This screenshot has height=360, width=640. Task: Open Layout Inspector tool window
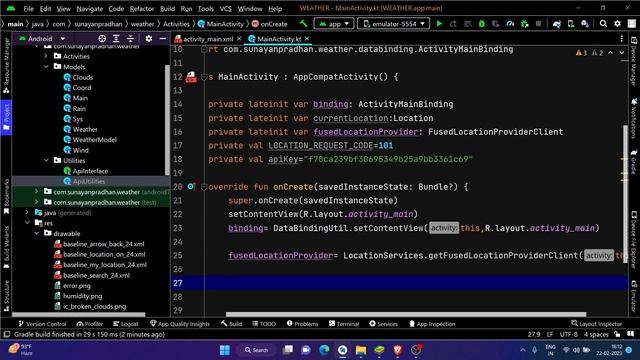click(596, 324)
